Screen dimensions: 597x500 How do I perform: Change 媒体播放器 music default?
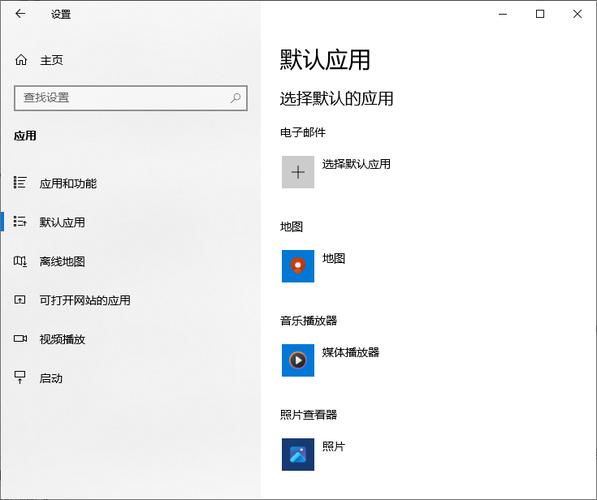click(x=351, y=352)
